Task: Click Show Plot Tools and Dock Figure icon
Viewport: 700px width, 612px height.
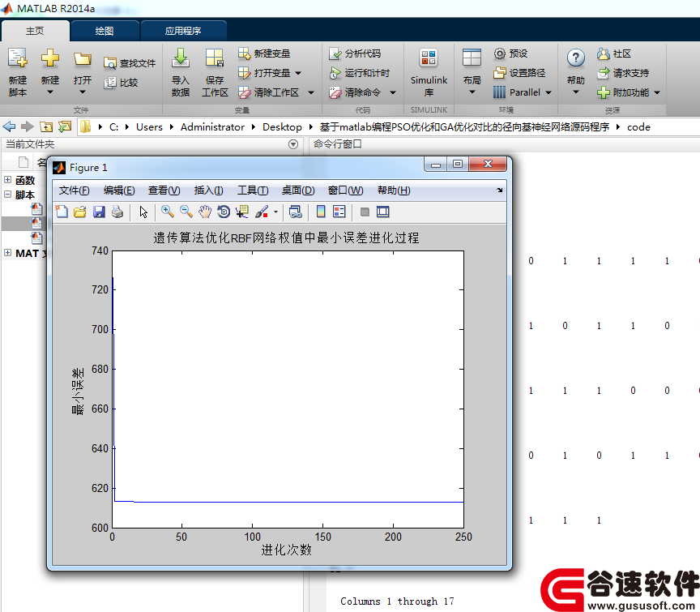Action: point(383,212)
